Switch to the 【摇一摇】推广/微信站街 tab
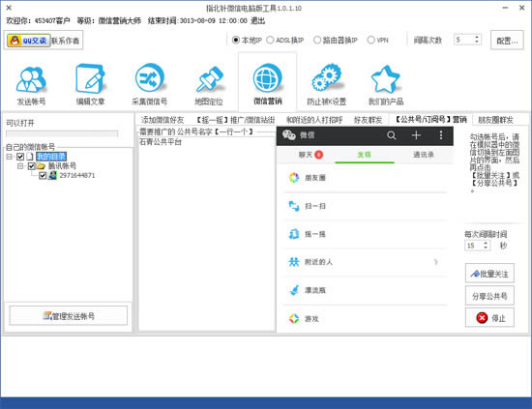 235,120
